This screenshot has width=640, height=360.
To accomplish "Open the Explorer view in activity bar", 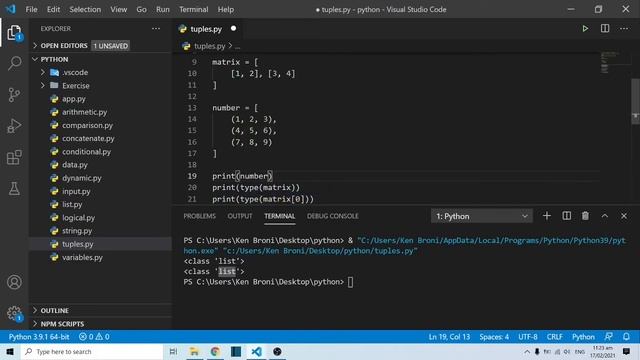I will pos(14,32).
